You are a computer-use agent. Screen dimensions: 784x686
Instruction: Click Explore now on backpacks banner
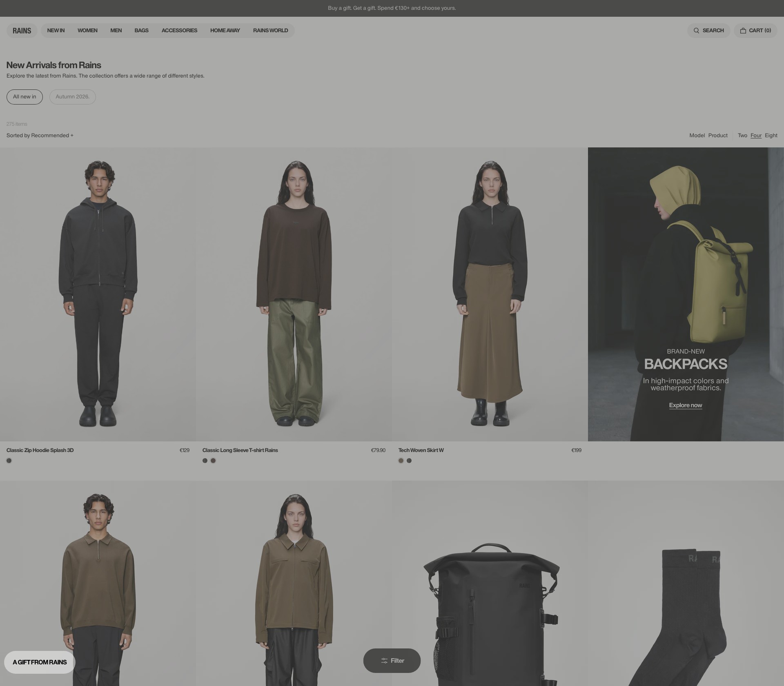(686, 405)
